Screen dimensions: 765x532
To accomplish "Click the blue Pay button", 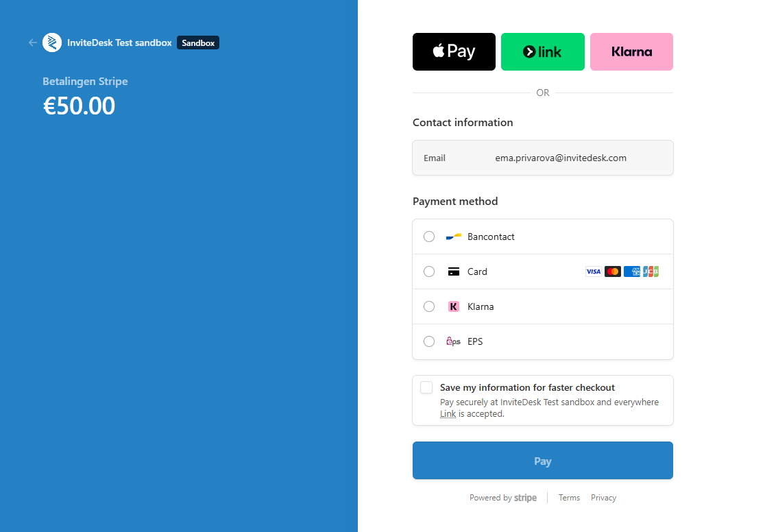I will 542,461.
